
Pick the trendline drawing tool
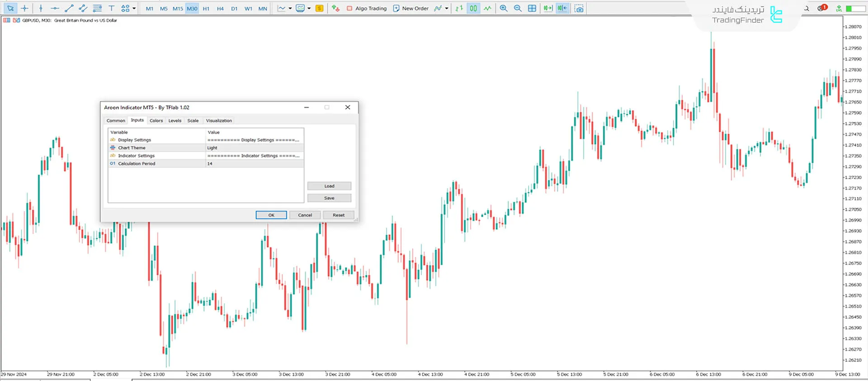pos(69,8)
